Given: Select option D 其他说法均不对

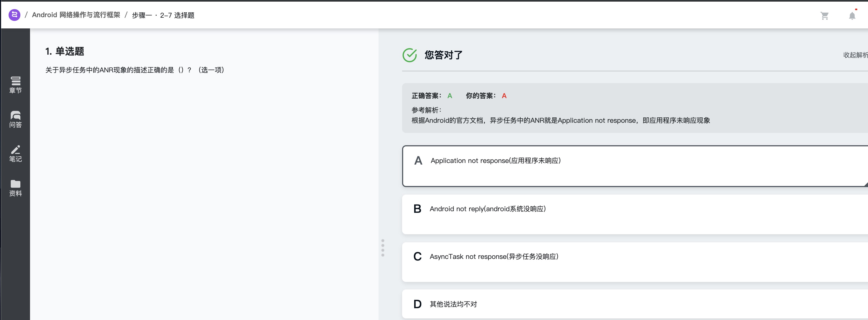Looking at the screenshot, I should pos(635,304).
